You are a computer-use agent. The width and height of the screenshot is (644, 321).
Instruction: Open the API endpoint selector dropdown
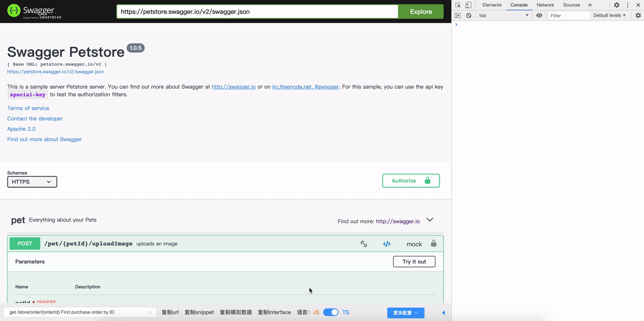[80, 312]
